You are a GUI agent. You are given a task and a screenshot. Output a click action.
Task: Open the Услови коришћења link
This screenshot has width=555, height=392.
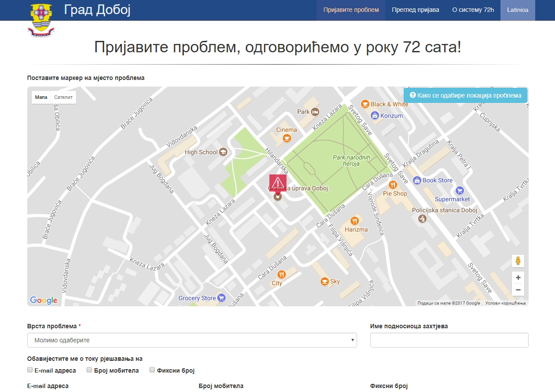tap(506, 303)
